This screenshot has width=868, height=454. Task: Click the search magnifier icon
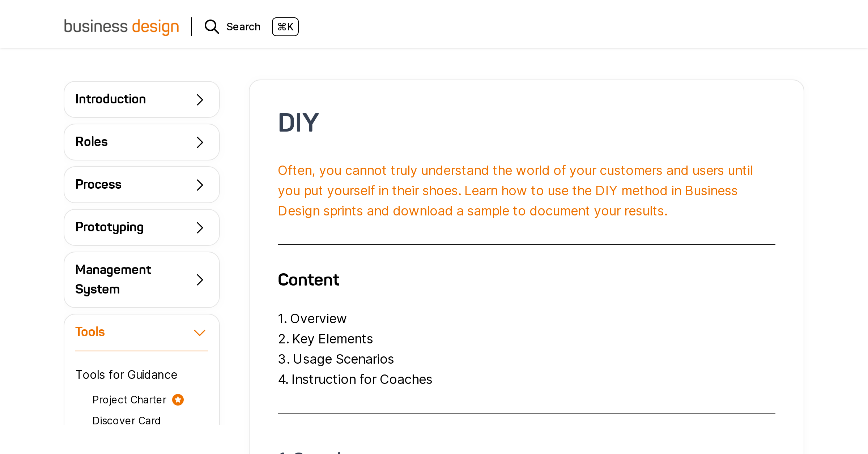pyautogui.click(x=212, y=27)
